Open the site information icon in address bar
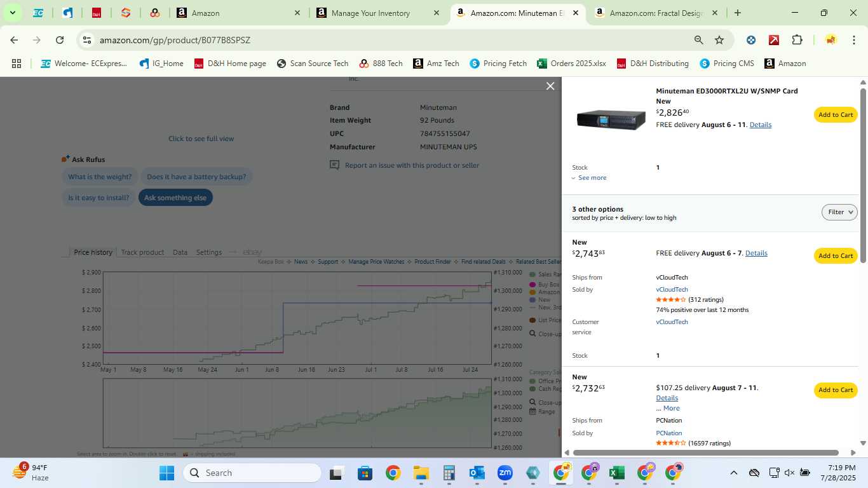The height and width of the screenshot is (488, 868). [x=87, y=40]
